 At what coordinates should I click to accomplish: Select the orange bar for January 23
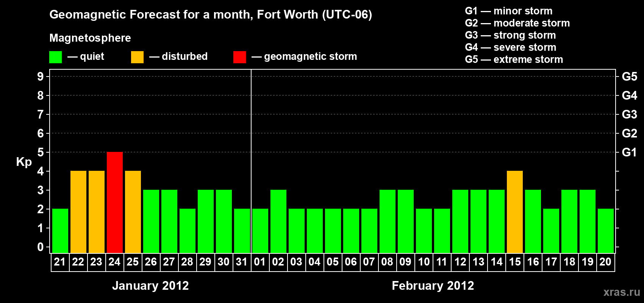97,212
